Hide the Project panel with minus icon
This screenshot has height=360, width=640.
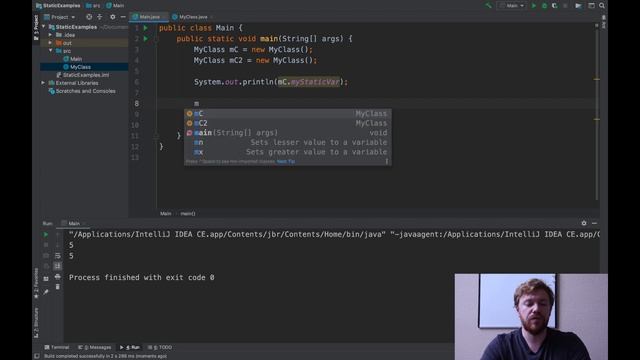pos(123,17)
